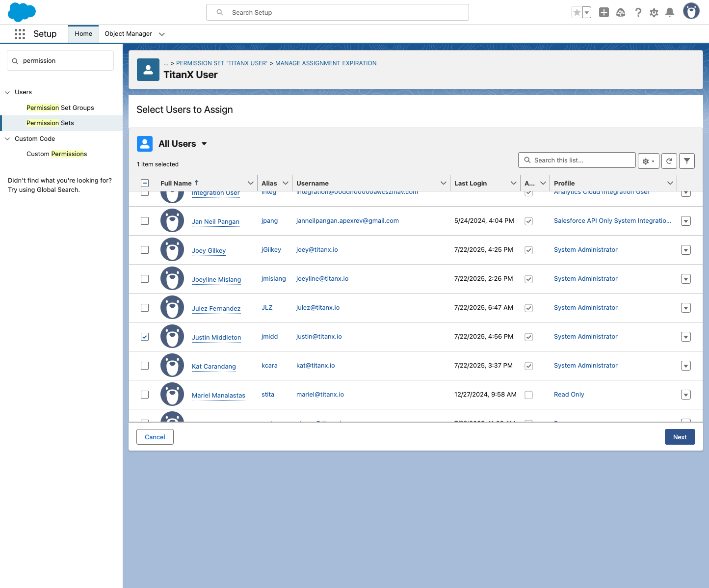Image resolution: width=709 pixels, height=588 pixels.
Task: Open row actions for Mariel Manalastas
Action: (686, 395)
